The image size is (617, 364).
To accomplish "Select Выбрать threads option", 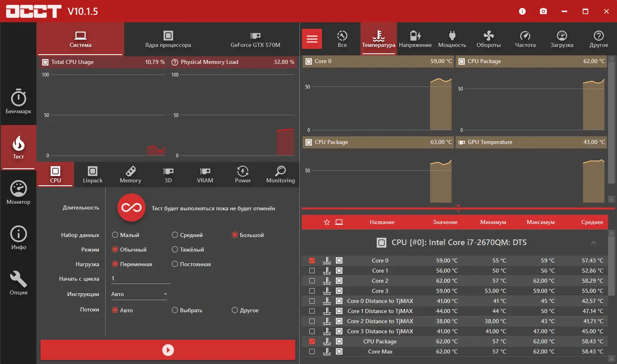I will point(187,310).
